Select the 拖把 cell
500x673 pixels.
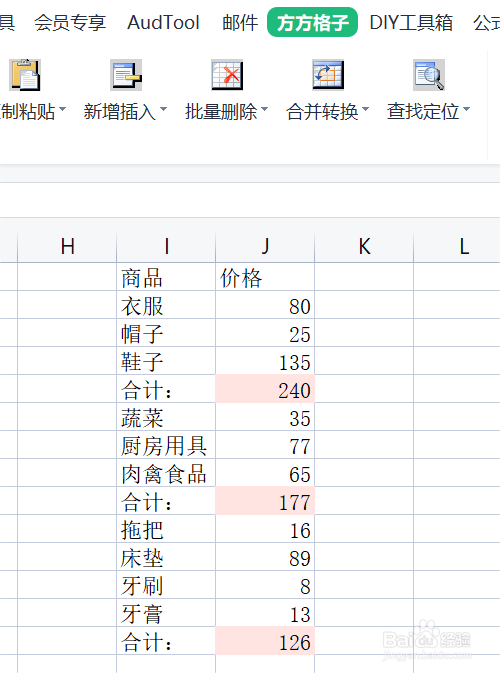point(166,529)
